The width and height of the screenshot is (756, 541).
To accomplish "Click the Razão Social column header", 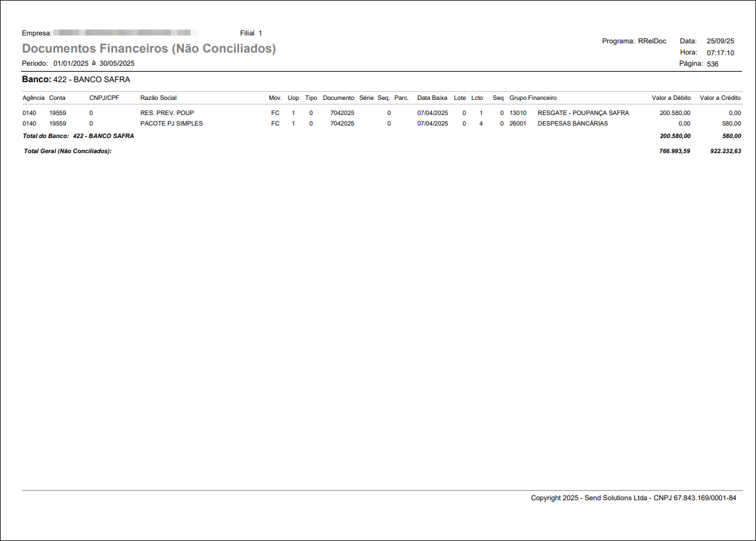I will point(158,98).
